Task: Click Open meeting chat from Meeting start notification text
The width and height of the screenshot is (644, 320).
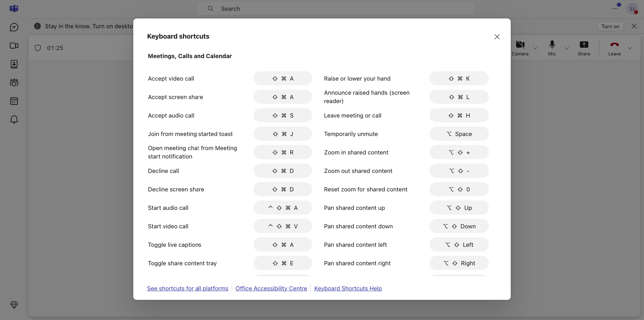Action: [x=192, y=152]
